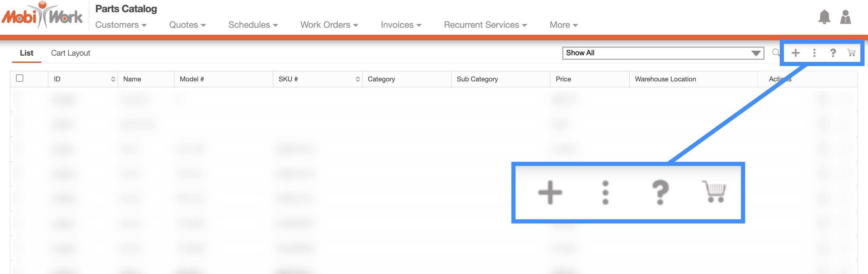Viewport: 868px width, 274px height.
Task: Add a new part with plus icon
Action: point(795,53)
